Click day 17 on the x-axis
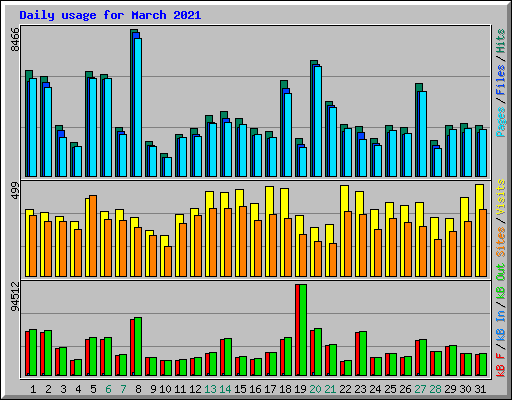 tap(270, 389)
